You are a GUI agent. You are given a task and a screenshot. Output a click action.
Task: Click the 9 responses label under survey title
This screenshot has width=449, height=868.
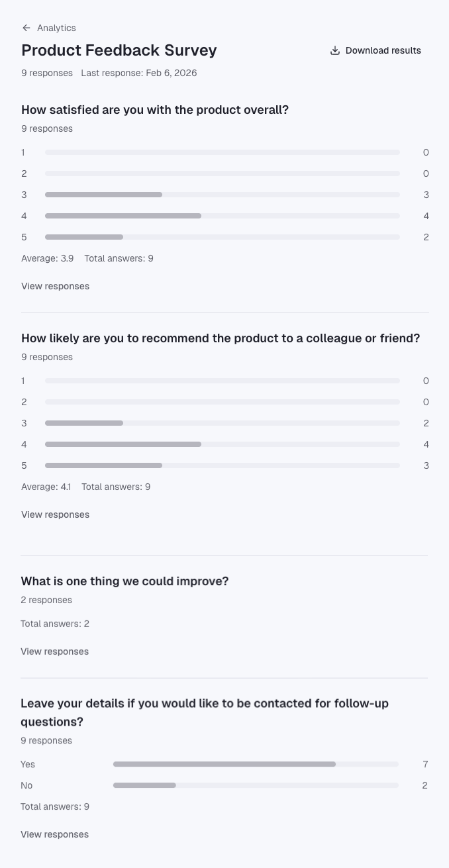46,73
